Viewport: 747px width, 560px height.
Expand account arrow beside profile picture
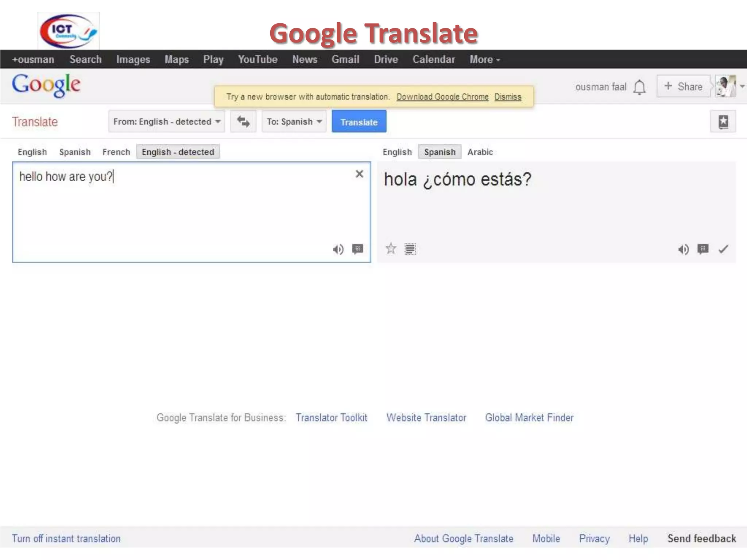tap(742, 86)
